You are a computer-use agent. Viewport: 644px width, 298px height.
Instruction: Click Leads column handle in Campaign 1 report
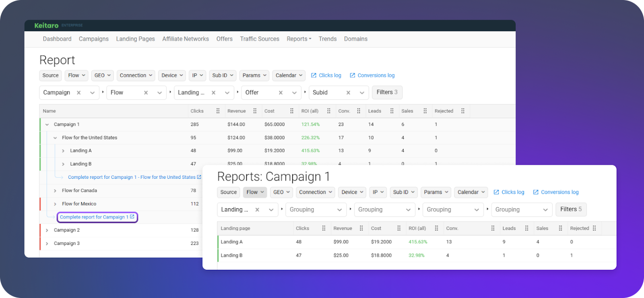coord(526,228)
